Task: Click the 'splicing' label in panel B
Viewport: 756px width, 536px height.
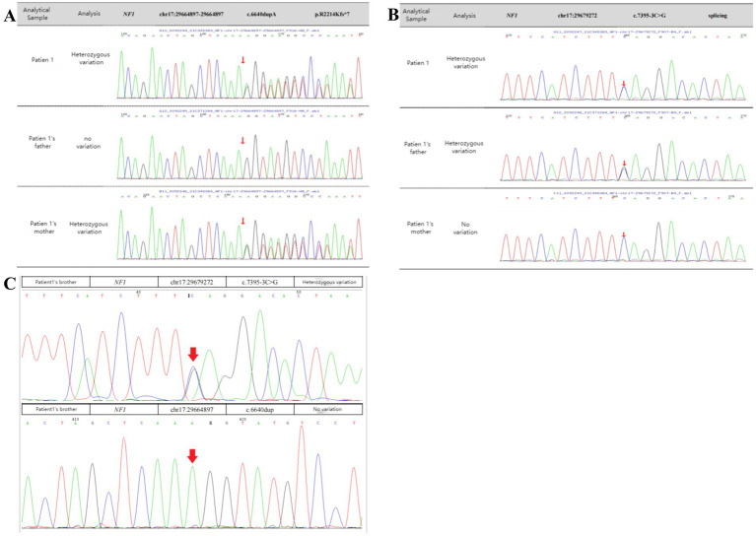Action: [718, 16]
